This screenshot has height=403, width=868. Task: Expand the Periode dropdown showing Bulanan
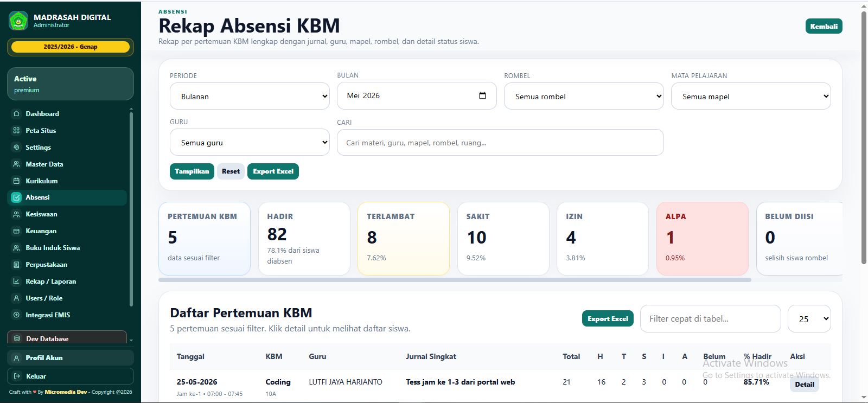(x=250, y=96)
